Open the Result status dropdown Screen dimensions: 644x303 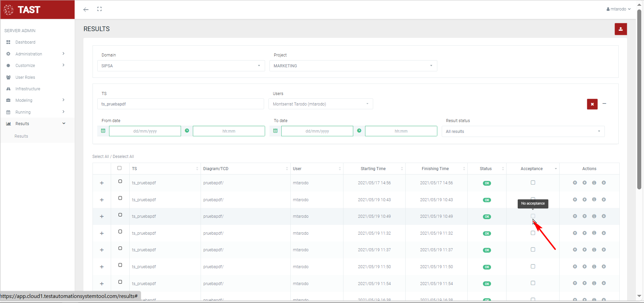tap(523, 132)
